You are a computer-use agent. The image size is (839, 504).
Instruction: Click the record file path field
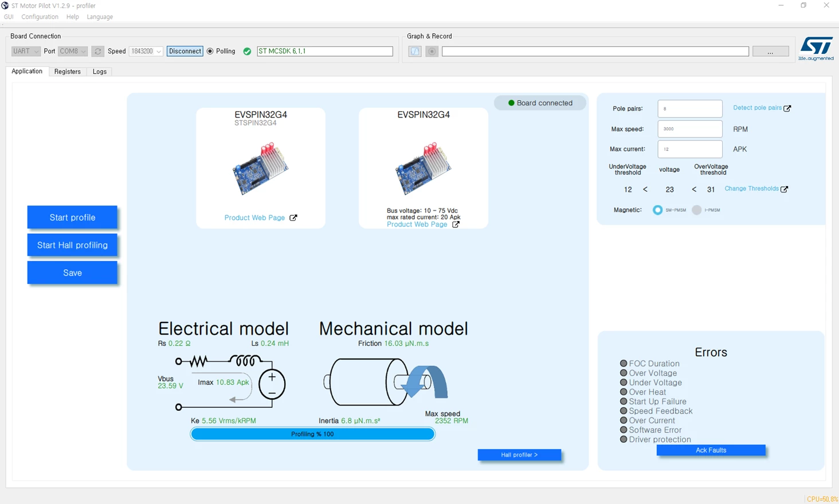(x=595, y=52)
